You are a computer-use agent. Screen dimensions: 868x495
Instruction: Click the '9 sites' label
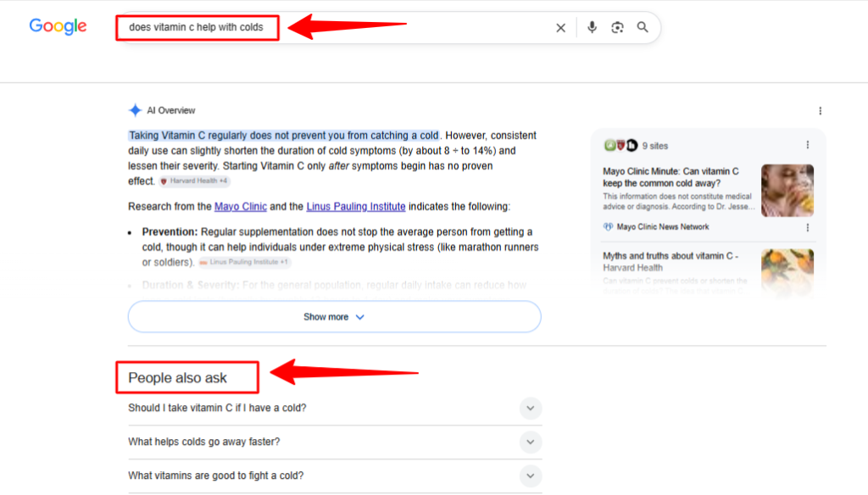[x=655, y=146]
